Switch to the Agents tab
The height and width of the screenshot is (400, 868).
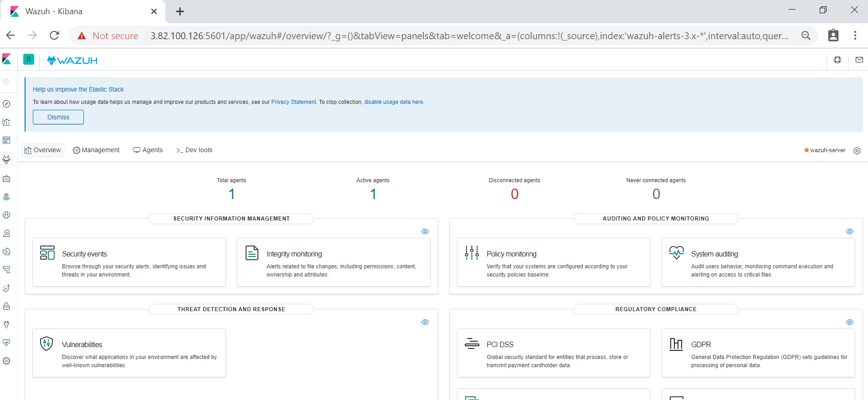(148, 150)
